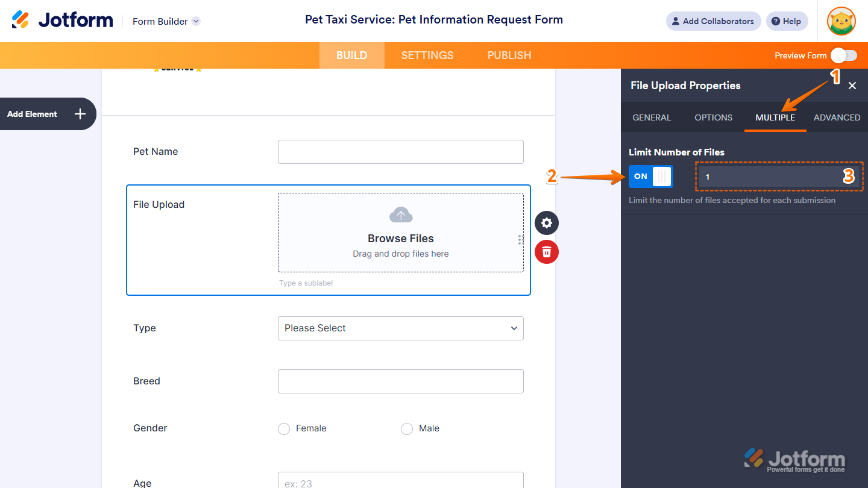Open the File Upload gear settings icon

(547, 223)
